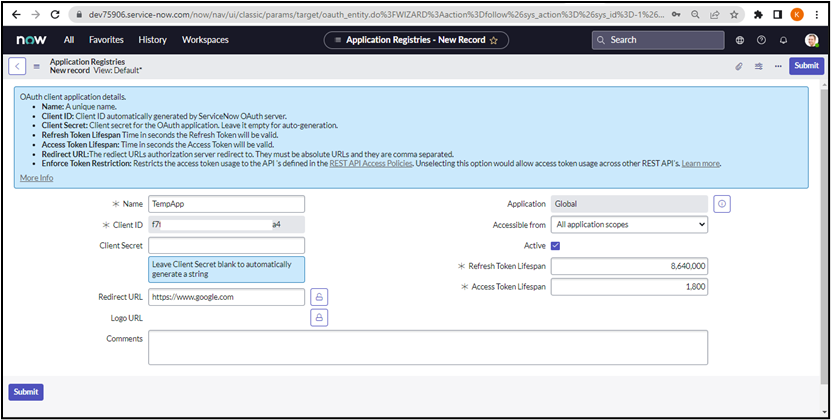Expand the Accessible from dropdown
831x420 pixels.
[629, 225]
